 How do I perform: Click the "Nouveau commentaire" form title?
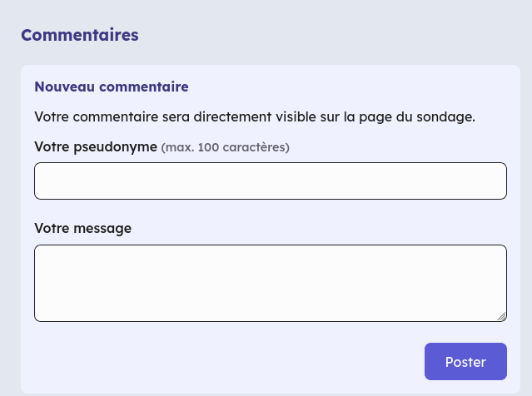click(111, 87)
